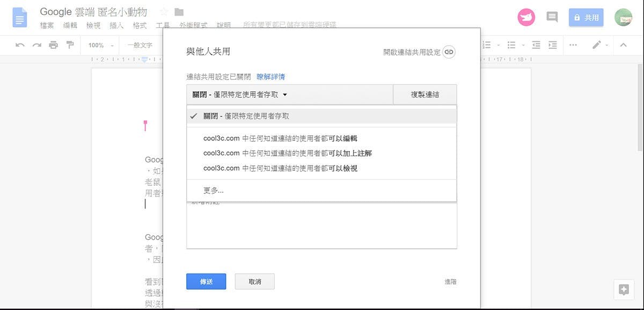The width and height of the screenshot is (644, 310).
Task: Open the 插入 menu
Action: [116, 25]
